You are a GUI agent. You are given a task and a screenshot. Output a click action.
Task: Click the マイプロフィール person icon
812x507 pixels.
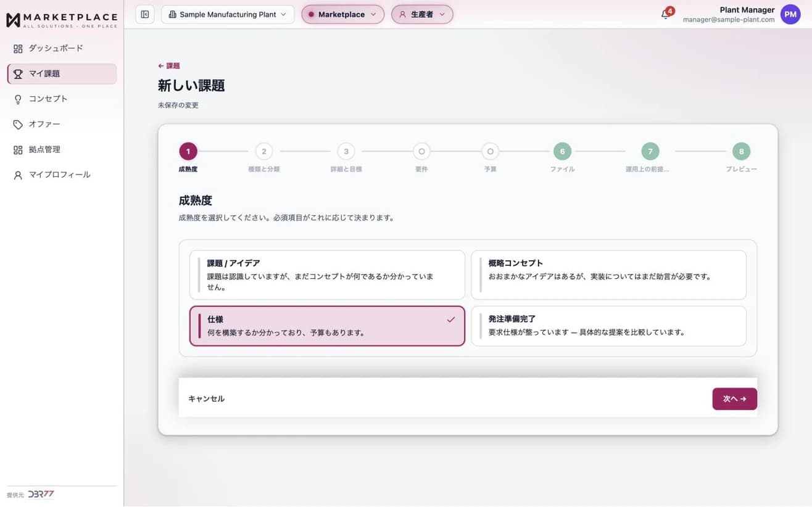[x=18, y=175]
